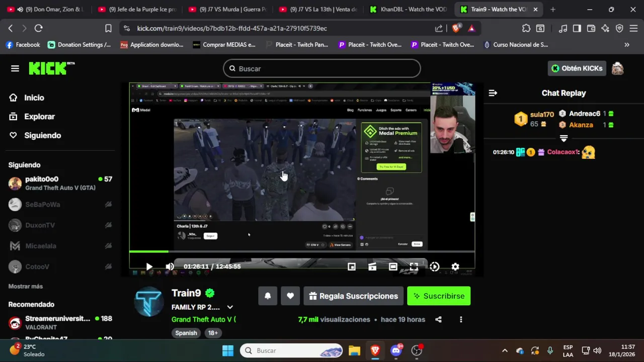This screenshot has height=362, width=644.
Task: Toggle notifications bell for Train9
Action: pos(268,296)
